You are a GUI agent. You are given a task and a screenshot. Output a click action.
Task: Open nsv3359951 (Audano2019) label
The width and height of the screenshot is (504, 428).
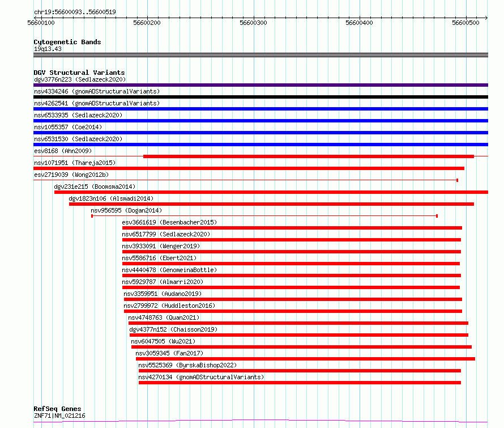coord(163,294)
